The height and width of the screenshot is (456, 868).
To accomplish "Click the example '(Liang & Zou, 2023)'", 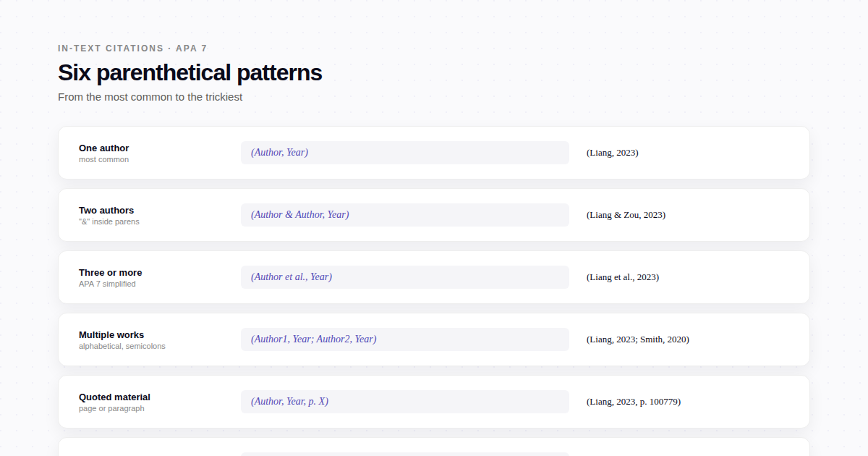I will (x=626, y=215).
